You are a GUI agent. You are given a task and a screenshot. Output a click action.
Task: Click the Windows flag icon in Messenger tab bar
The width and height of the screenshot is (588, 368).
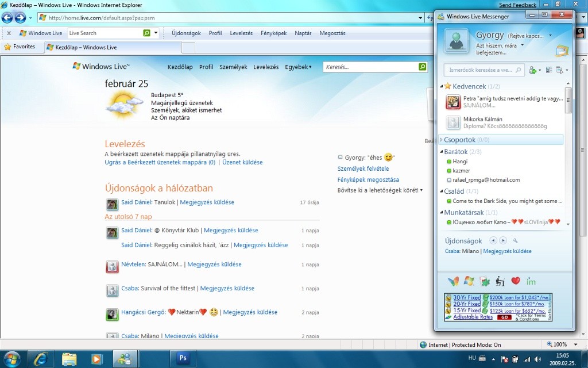pyautogui.click(x=469, y=281)
